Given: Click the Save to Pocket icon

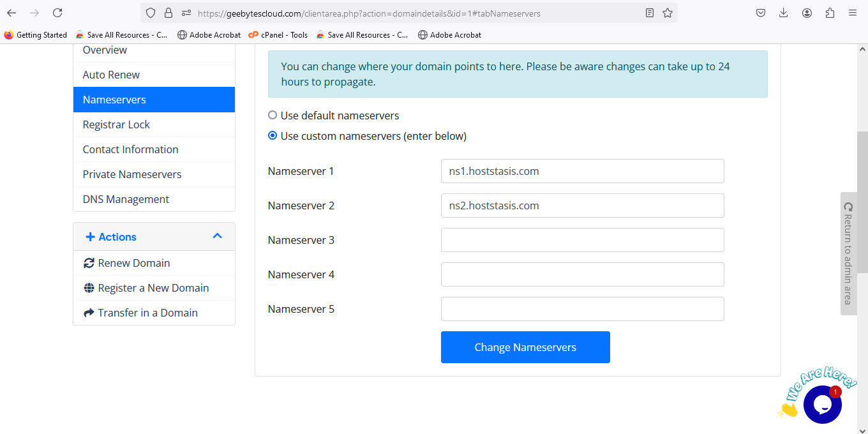Looking at the screenshot, I should 761,13.
